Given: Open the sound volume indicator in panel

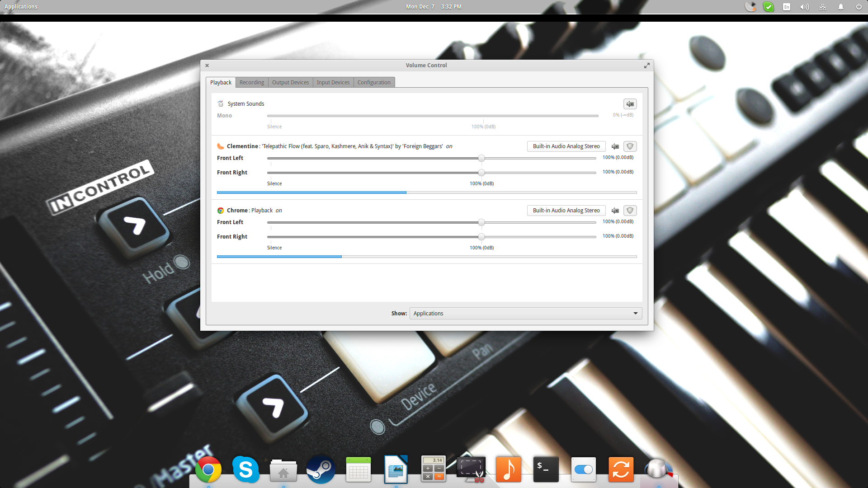Looking at the screenshot, I should (x=804, y=7).
